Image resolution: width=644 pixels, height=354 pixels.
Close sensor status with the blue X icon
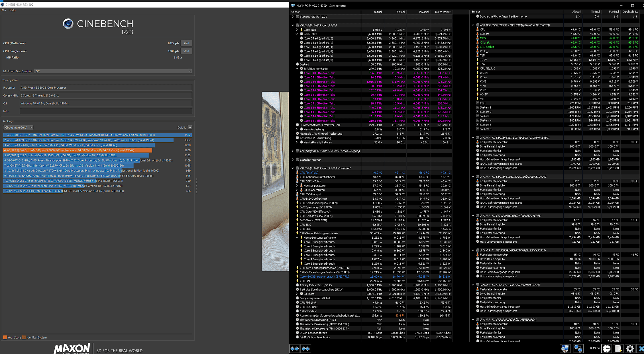[641, 348]
